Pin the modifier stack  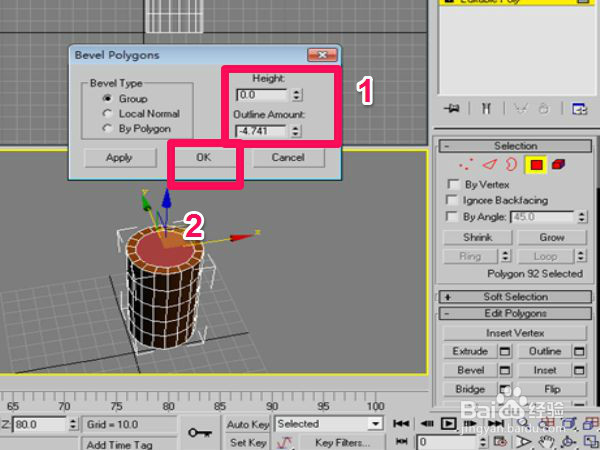[x=452, y=109]
